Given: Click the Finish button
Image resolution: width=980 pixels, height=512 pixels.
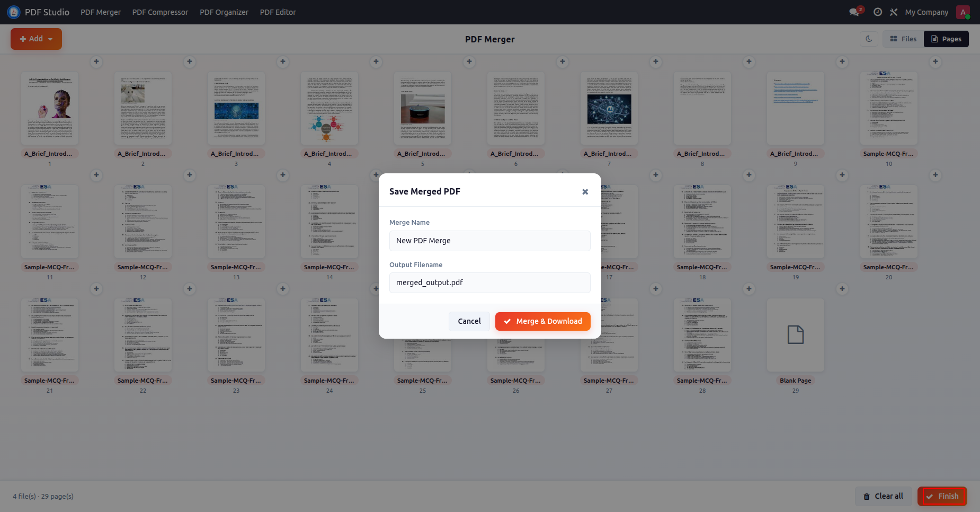Looking at the screenshot, I should pyautogui.click(x=942, y=496).
